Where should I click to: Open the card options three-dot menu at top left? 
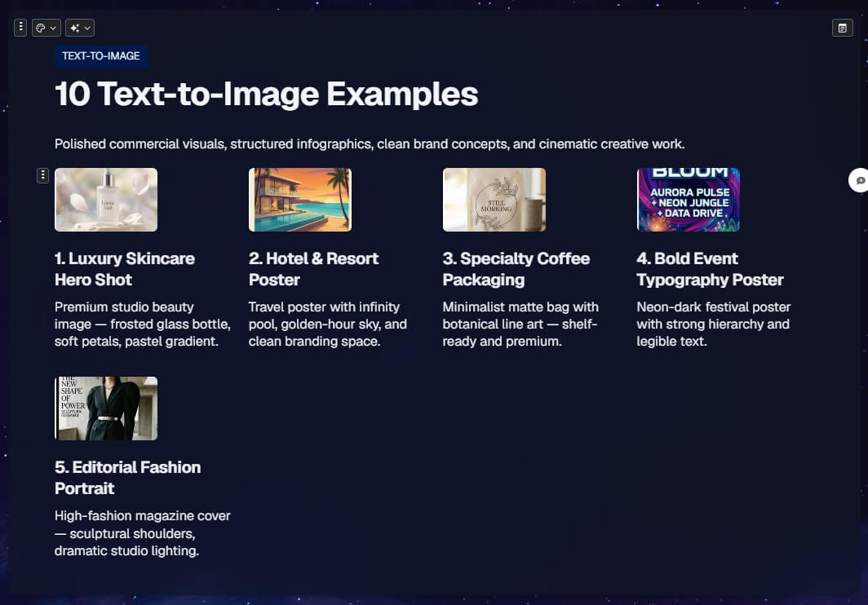(x=20, y=27)
